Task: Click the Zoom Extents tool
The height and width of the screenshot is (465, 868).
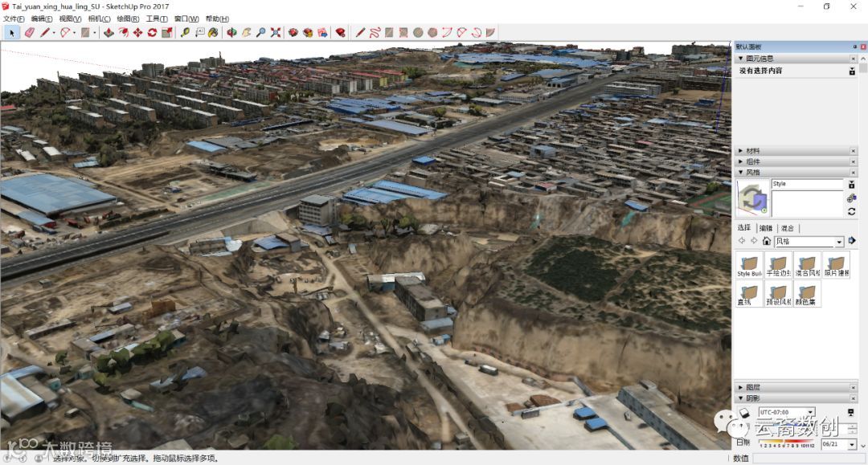Action: [275, 33]
